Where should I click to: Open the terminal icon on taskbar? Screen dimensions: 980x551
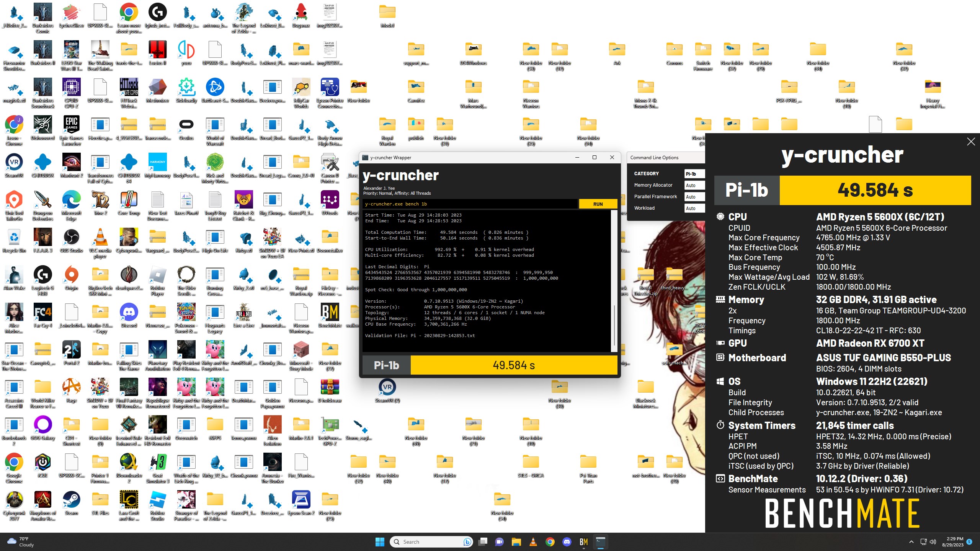(x=600, y=542)
